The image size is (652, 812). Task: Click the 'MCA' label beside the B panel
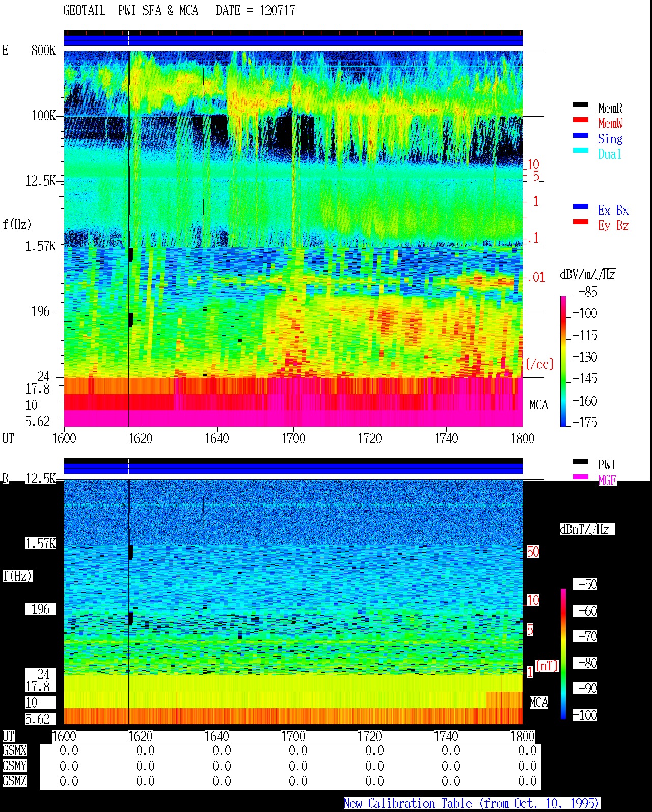pos(538,702)
